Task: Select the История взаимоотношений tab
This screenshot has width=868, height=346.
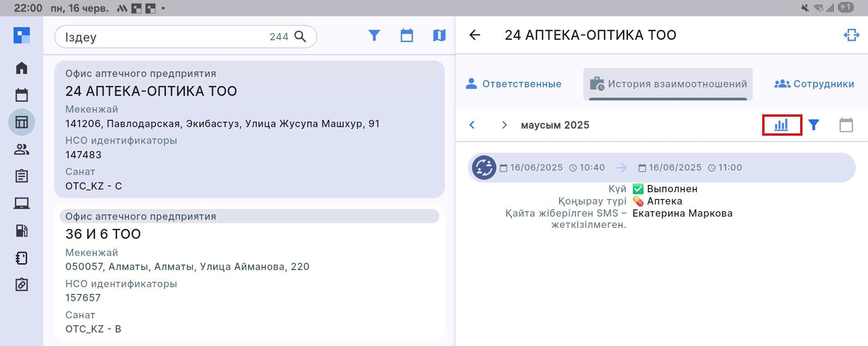Action: (668, 84)
